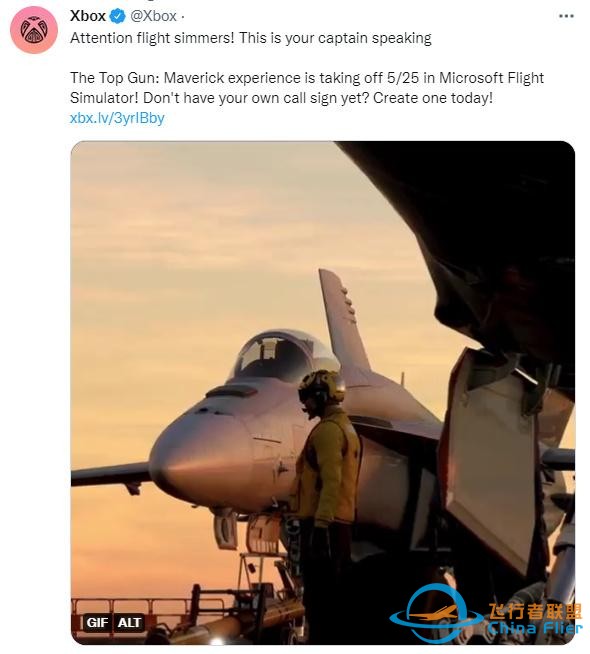
Task: Click the GIF badge on the media
Action: (97, 623)
